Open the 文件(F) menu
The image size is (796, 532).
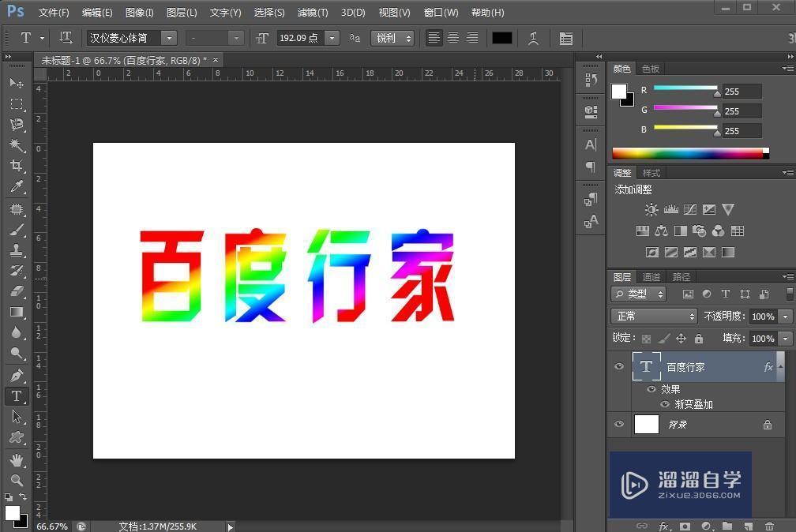coord(54,13)
